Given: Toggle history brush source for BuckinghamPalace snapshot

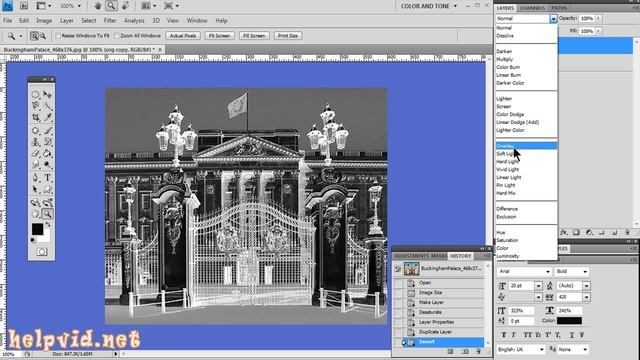Looking at the screenshot, I should (398, 269).
